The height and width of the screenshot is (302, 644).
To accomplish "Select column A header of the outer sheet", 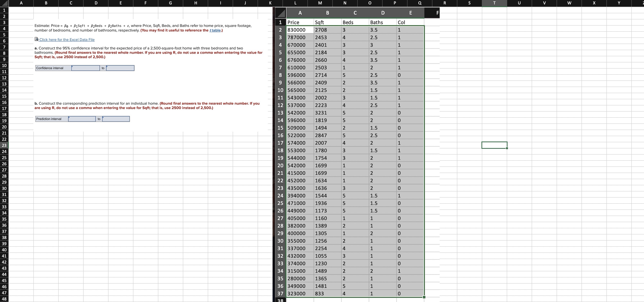I will click(x=21, y=3).
